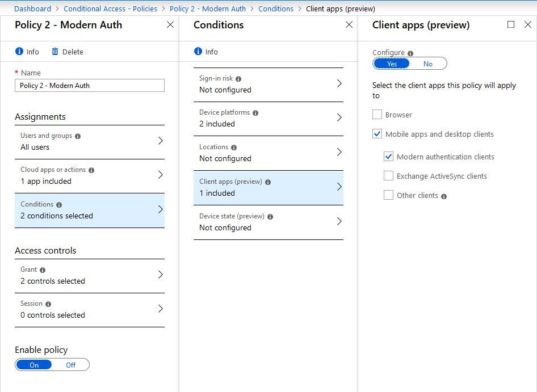Click info icon next to Configure label
The image size is (537, 392).
point(410,53)
